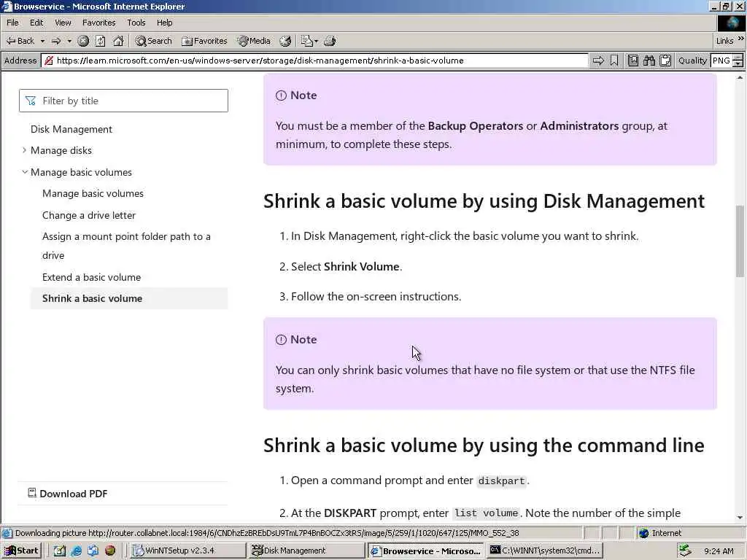The image size is (747, 560).
Task: Click the binoculars find icon
Action: pos(649,61)
